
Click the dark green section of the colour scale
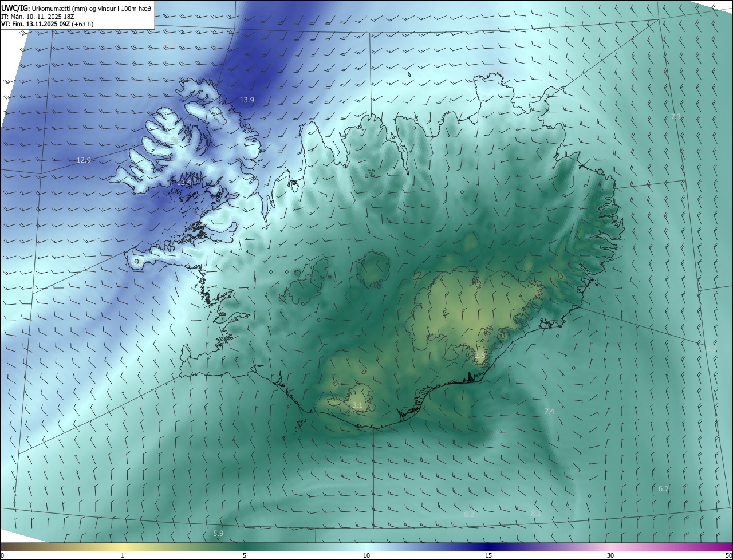[246, 547]
